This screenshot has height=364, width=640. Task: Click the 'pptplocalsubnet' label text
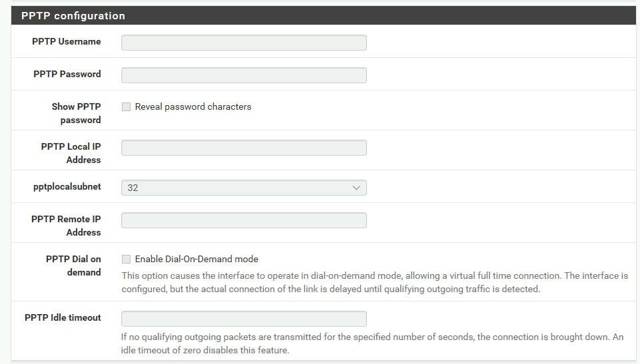point(67,187)
